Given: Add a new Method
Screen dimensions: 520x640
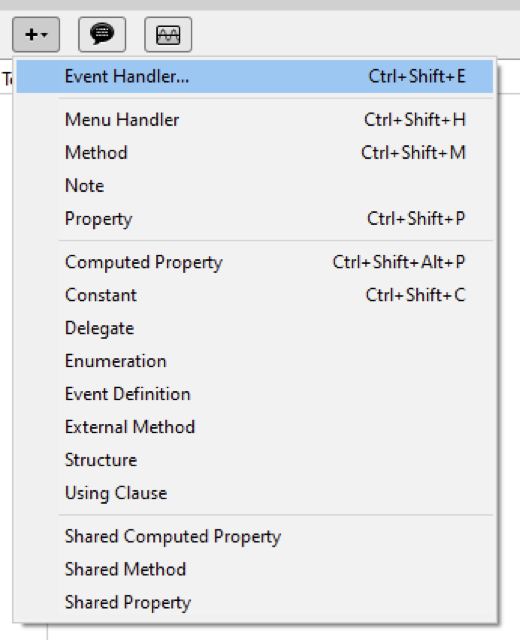Looking at the screenshot, I should (255, 153).
